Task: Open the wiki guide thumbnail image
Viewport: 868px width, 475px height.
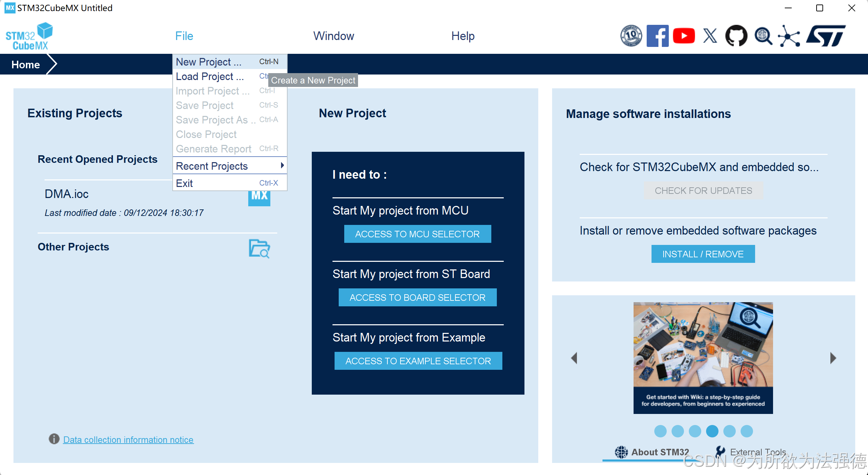Action: [703, 358]
